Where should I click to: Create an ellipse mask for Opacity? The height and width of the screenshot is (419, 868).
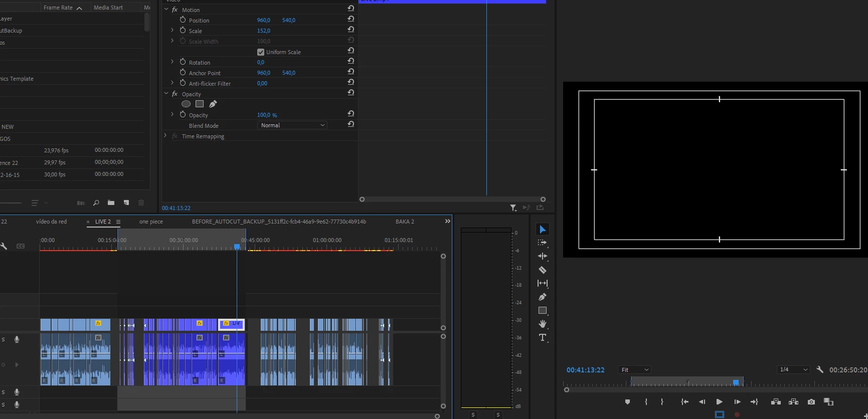[x=186, y=104]
